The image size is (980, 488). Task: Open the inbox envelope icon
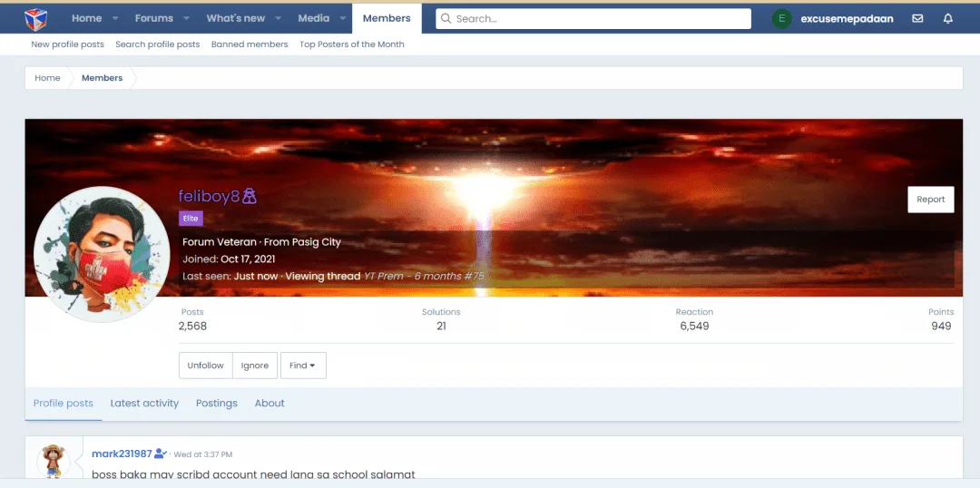point(917,19)
